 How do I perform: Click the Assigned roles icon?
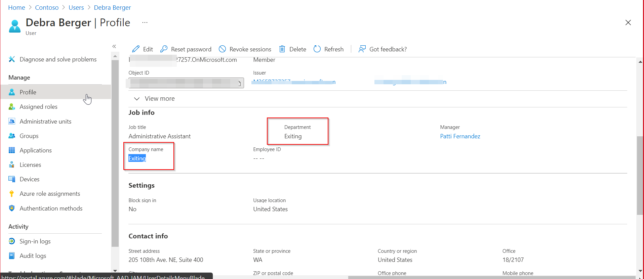(12, 106)
